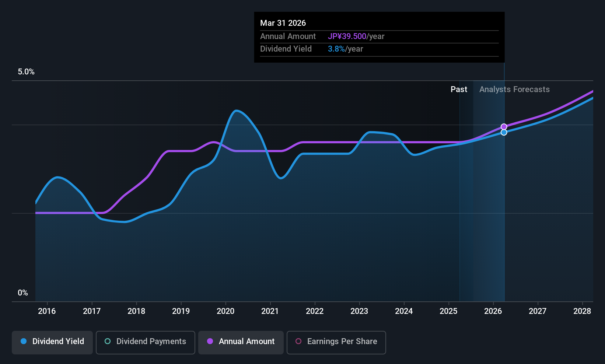Image resolution: width=605 pixels, height=364 pixels.
Task: Click the pink Earnings Per Share circle icon
Action: 298,341
